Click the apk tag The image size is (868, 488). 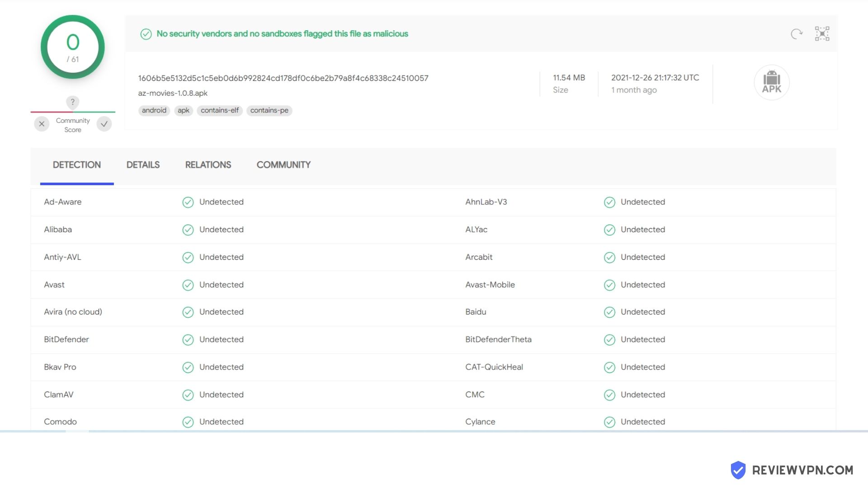point(184,110)
